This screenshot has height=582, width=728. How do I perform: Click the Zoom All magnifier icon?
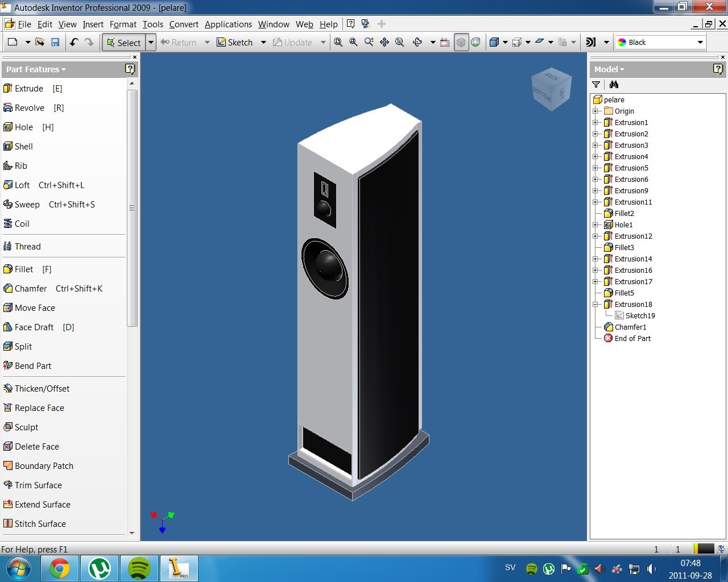pos(338,42)
